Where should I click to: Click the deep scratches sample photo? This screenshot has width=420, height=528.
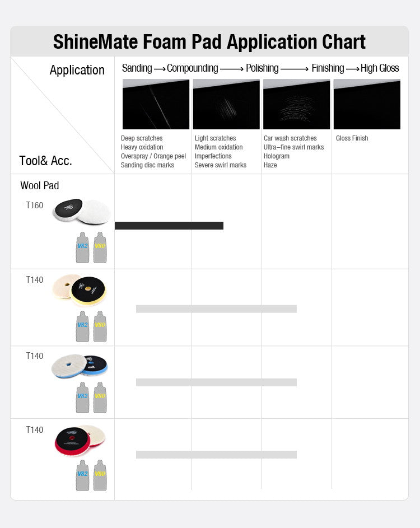coord(156,104)
